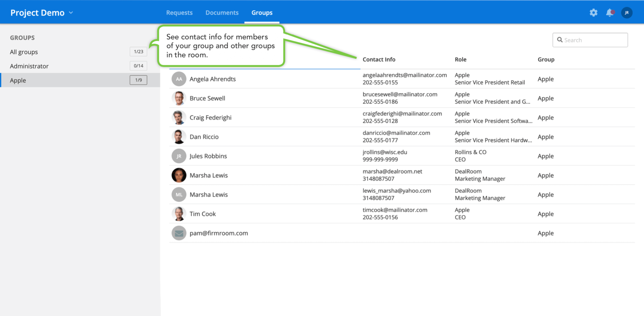Screen dimensions: 644x316
Task: Click timcook@mailinator.com email
Action: [x=395, y=210]
